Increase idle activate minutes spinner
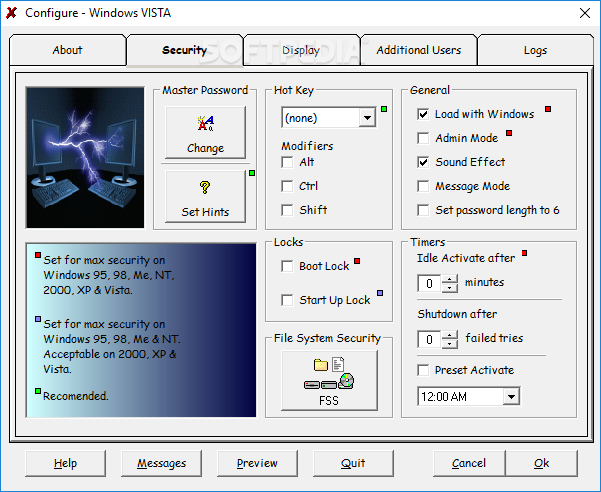The height and width of the screenshot is (492, 601). point(450,279)
